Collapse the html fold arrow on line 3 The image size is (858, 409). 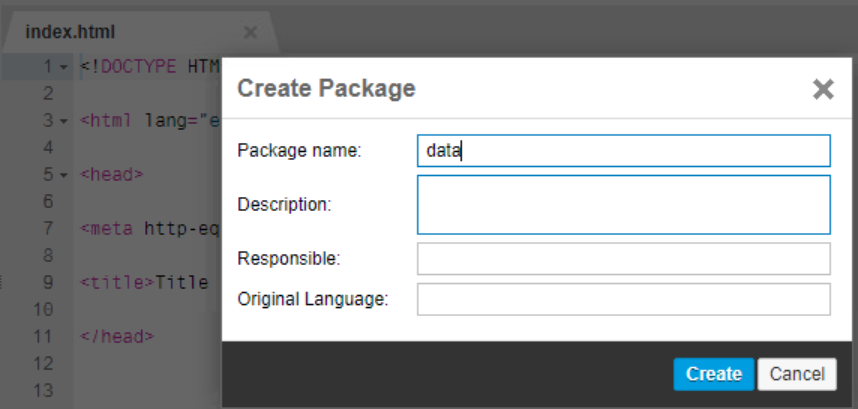click(63, 121)
